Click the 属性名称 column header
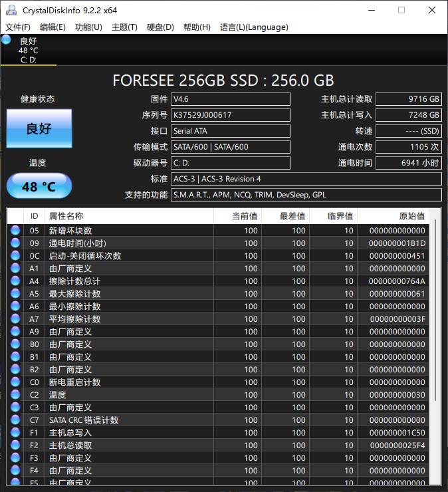448x492 pixels. pyautogui.click(x=129, y=216)
